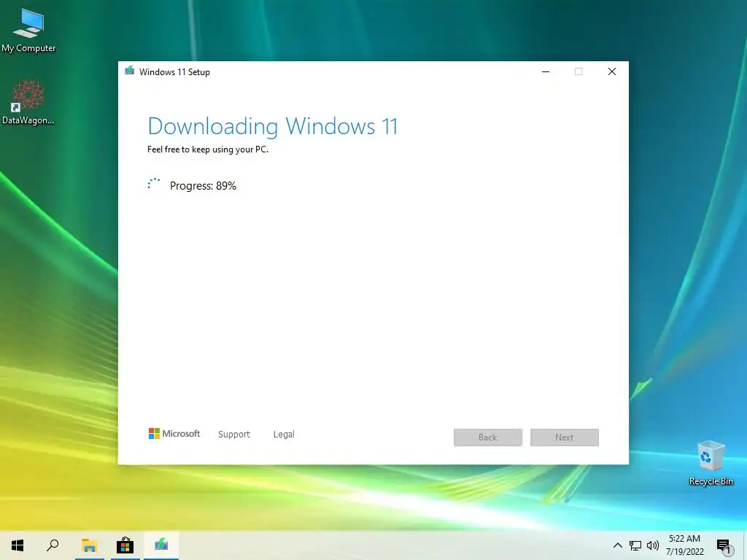Open taskbar search magnifier

53,545
